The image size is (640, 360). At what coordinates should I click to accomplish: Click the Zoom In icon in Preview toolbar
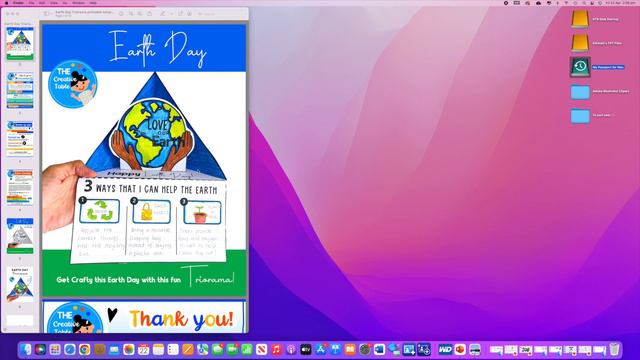[x=140, y=13]
